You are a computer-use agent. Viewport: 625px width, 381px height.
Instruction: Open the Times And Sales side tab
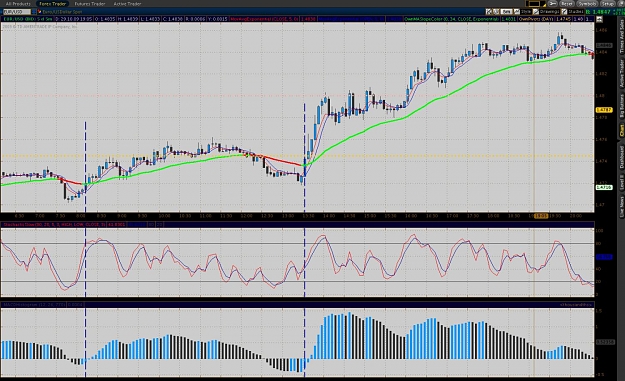point(621,37)
